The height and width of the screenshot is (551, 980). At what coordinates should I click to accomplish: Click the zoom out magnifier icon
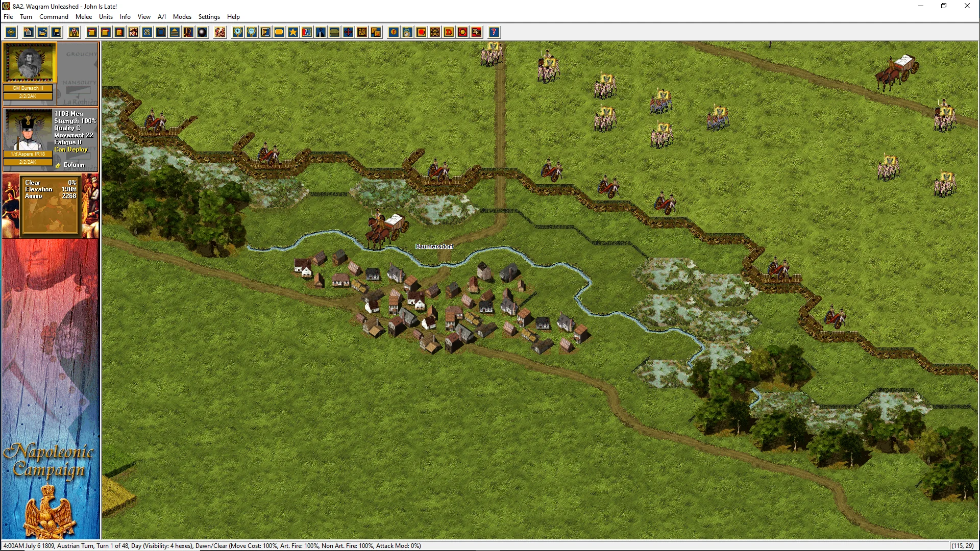[252, 32]
